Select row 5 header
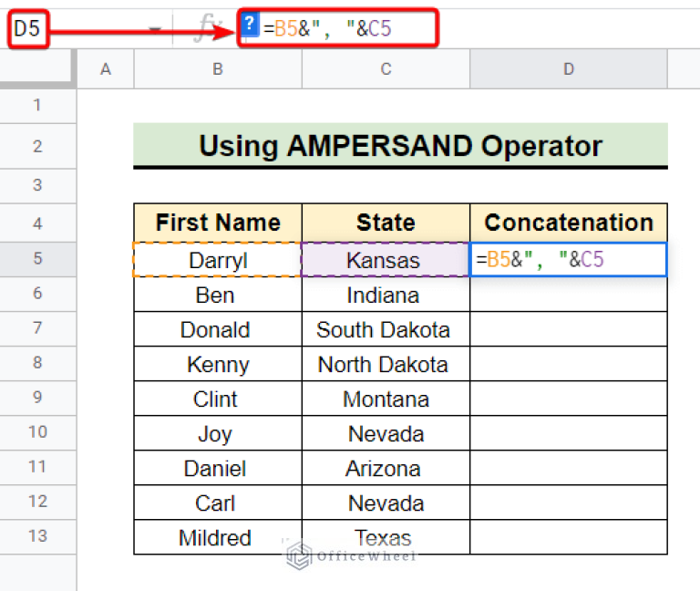Screen dimensions: 700x591 [37, 259]
